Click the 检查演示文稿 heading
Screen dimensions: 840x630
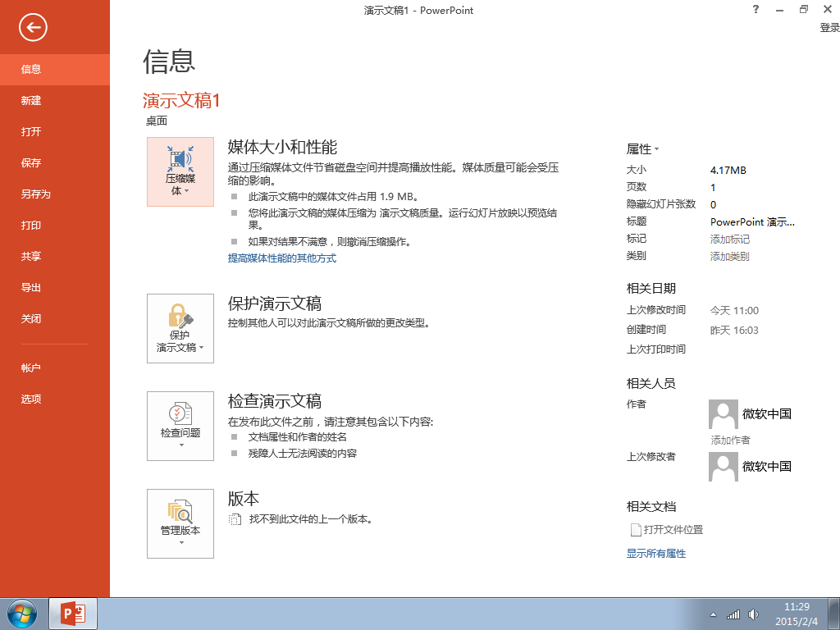(274, 400)
